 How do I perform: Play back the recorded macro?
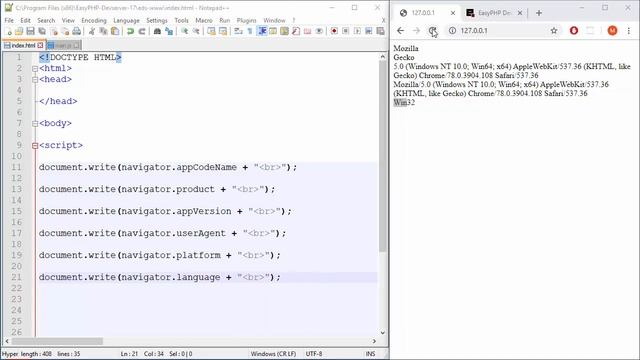coord(357,31)
